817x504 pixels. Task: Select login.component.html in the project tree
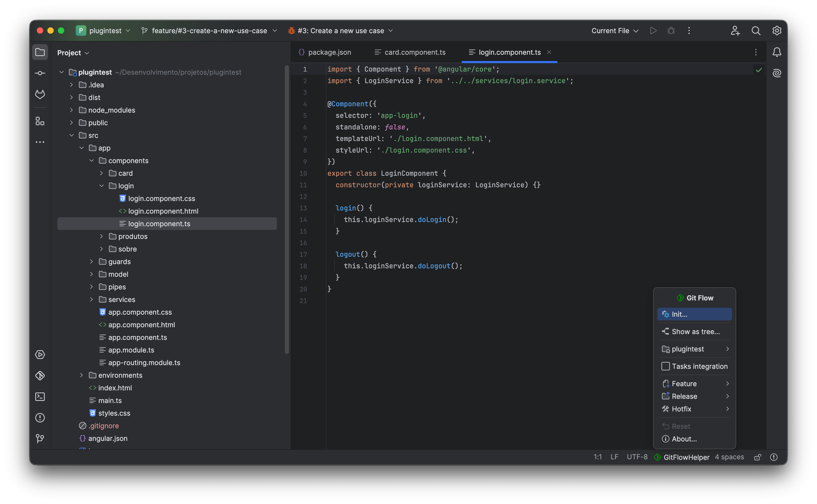163,211
